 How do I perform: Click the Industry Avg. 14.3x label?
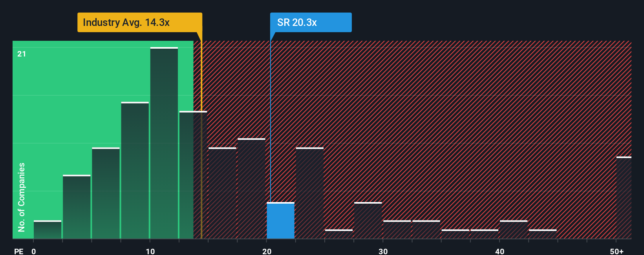point(140,22)
